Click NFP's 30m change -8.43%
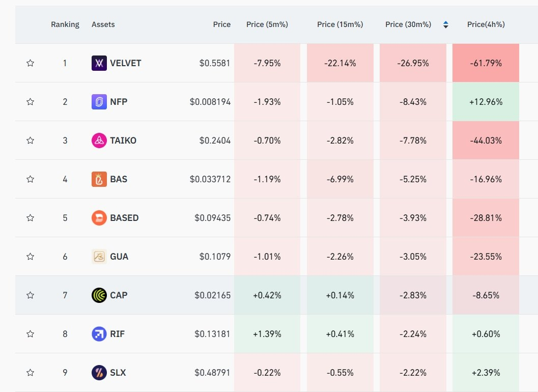 [413, 102]
